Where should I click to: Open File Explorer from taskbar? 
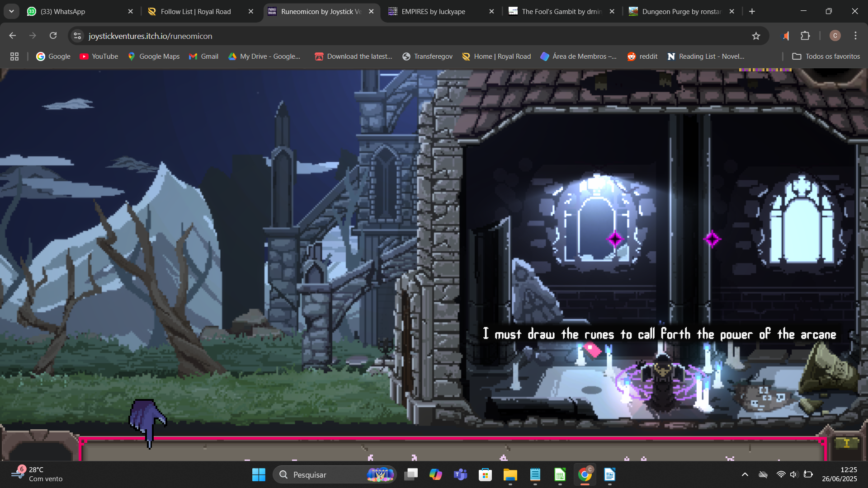pyautogui.click(x=510, y=475)
